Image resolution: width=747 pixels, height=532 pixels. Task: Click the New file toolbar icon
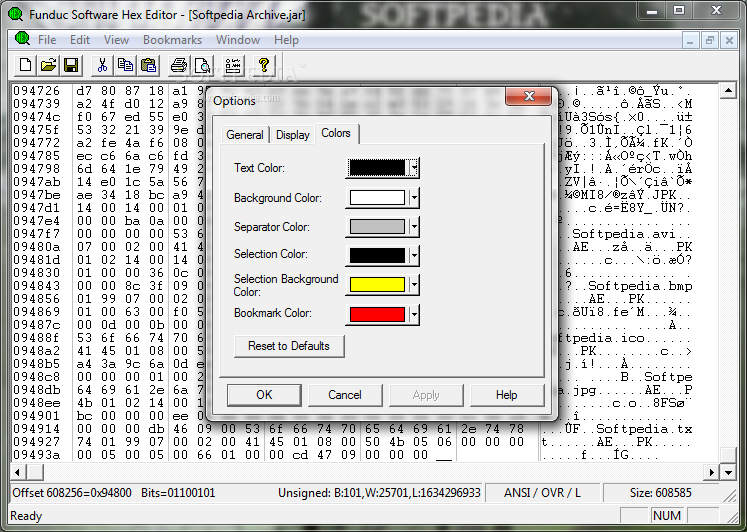[25, 65]
